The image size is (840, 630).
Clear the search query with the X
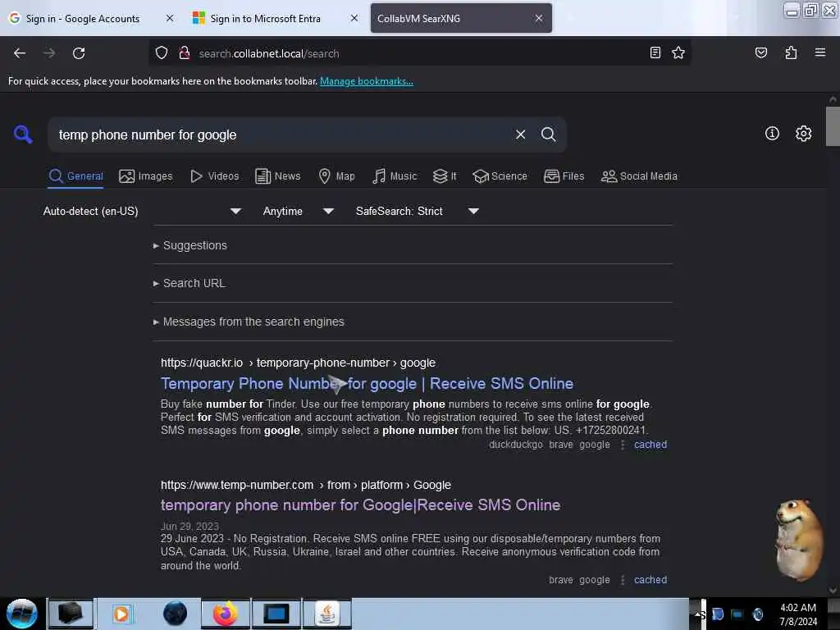click(520, 135)
